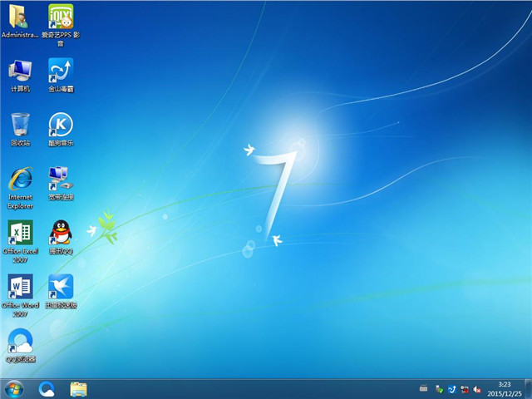Open Office Word 2007 shortcut
Viewport: 532px width, 399px height.
point(20,296)
